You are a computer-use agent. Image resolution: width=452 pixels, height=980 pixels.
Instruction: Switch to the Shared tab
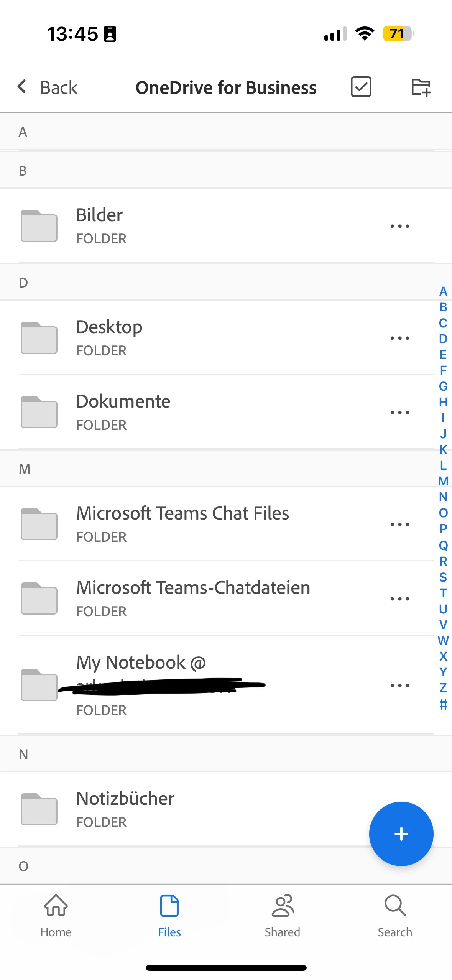pyautogui.click(x=283, y=916)
